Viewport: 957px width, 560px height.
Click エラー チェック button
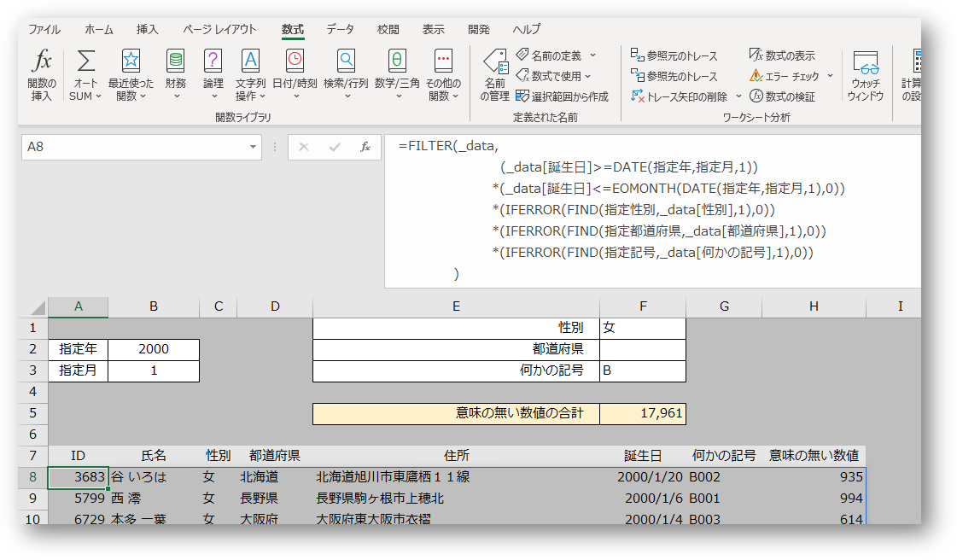pyautogui.click(x=785, y=76)
